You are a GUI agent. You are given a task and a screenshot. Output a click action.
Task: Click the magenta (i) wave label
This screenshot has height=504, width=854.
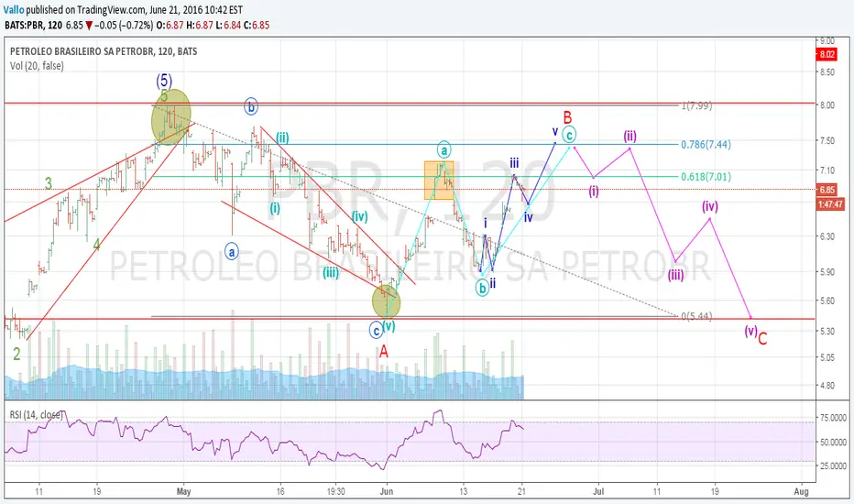coord(594,192)
